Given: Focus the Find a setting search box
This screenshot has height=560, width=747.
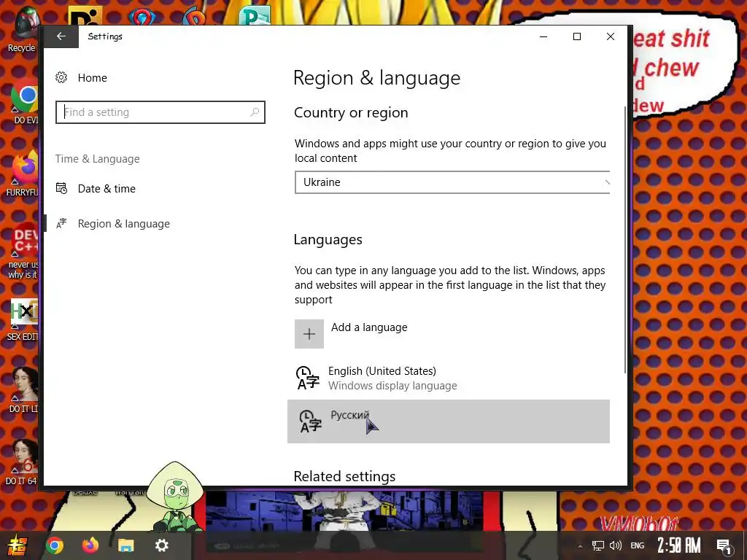Looking at the screenshot, I should 160,112.
